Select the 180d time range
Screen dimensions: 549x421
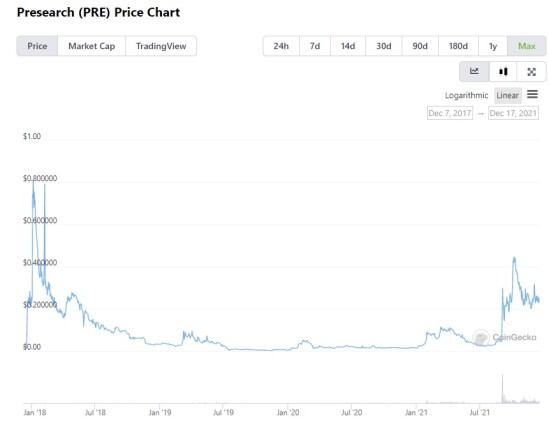coord(458,46)
